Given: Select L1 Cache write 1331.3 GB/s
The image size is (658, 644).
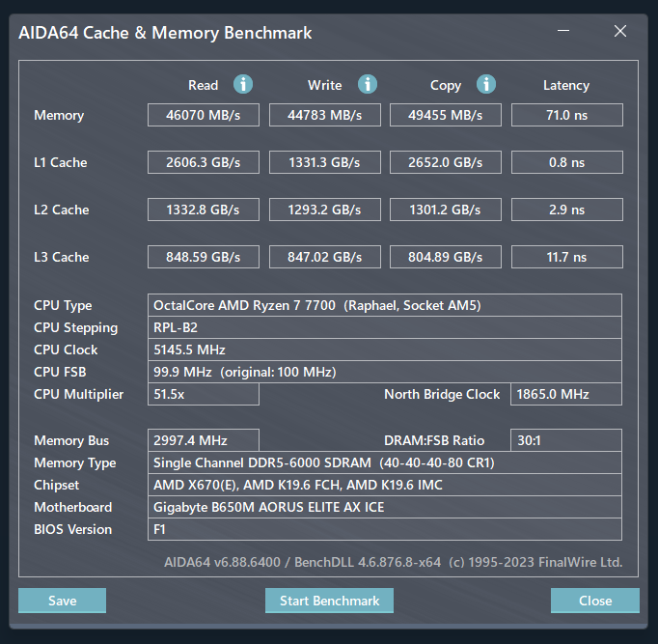Looking at the screenshot, I should coord(325,162).
